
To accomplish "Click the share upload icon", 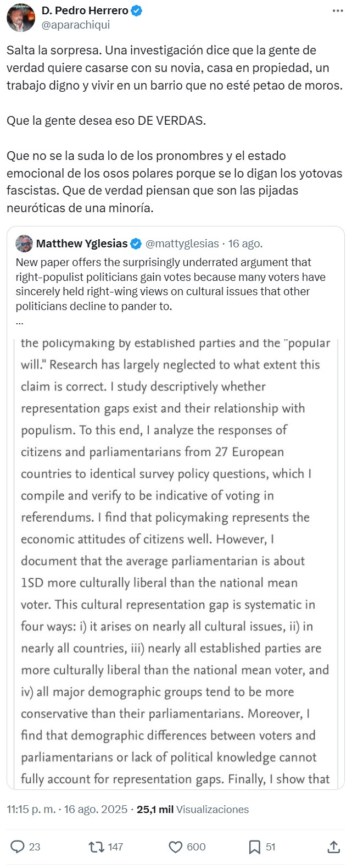I will [333, 847].
